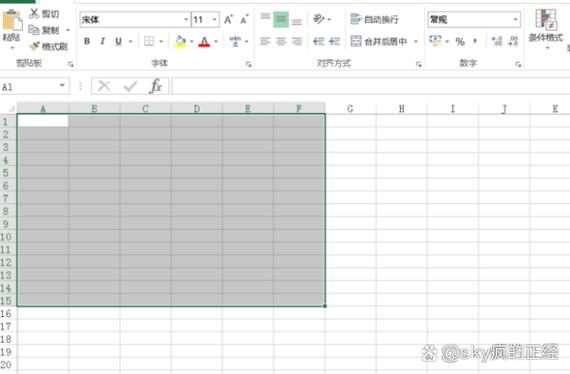Click the red font color button

point(205,41)
